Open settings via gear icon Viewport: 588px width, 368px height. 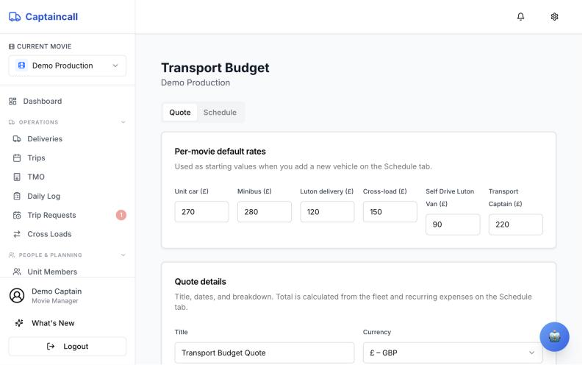click(554, 16)
